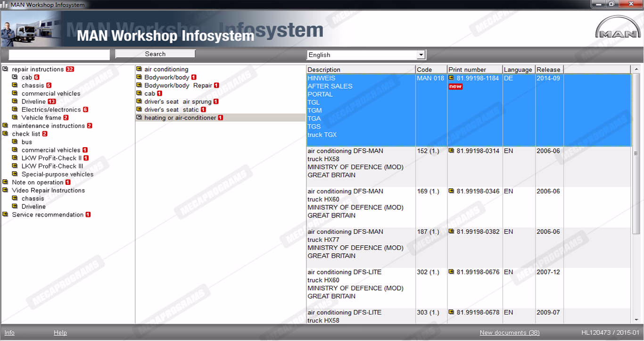Click the folder icon beside Driveline with badge 13

[15, 101]
